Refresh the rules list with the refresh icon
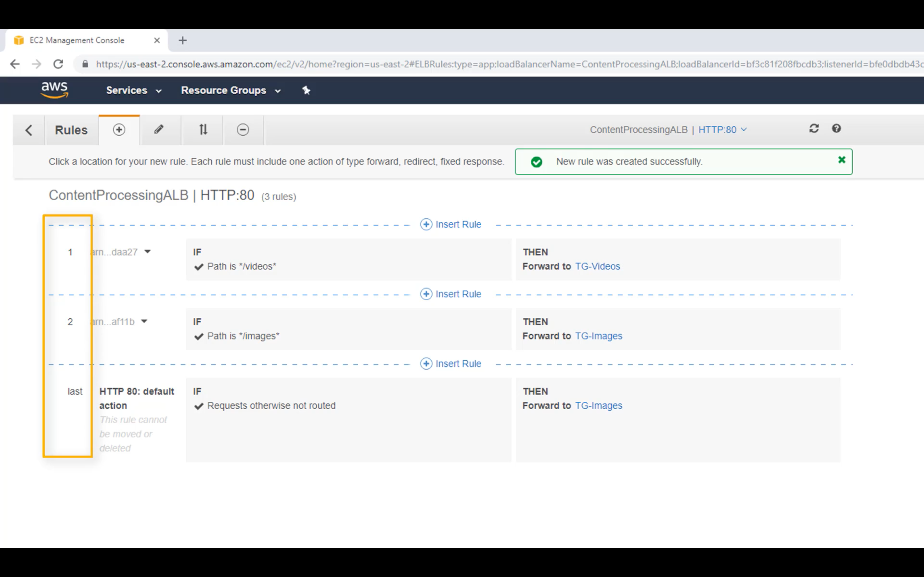The height and width of the screenshot is (577, 924). point(814,129)
